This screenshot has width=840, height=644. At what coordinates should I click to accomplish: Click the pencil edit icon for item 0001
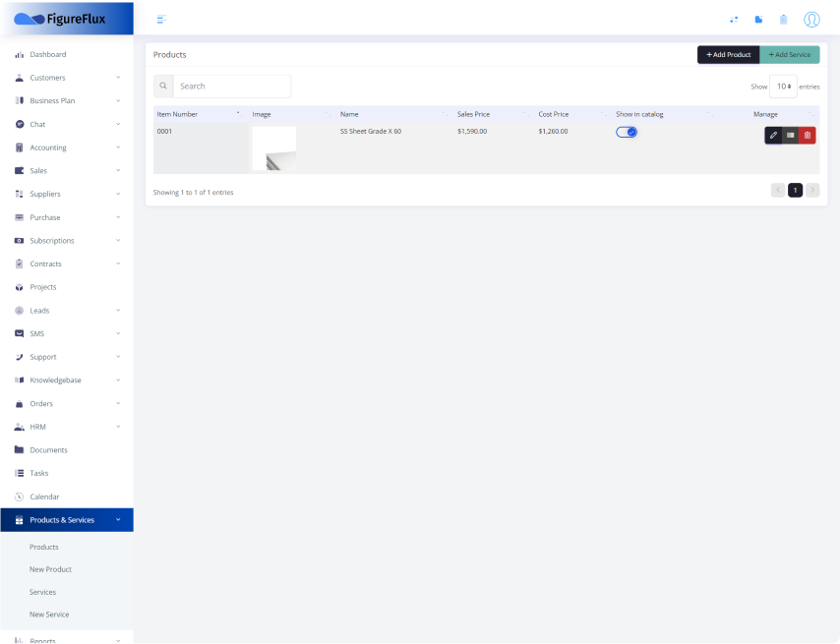pos(773,135)
